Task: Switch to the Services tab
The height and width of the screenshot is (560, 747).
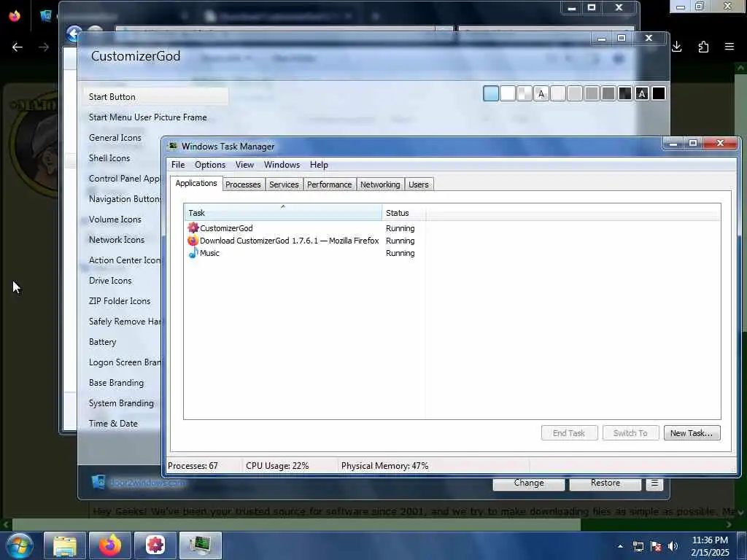Action: click(284, 184)
